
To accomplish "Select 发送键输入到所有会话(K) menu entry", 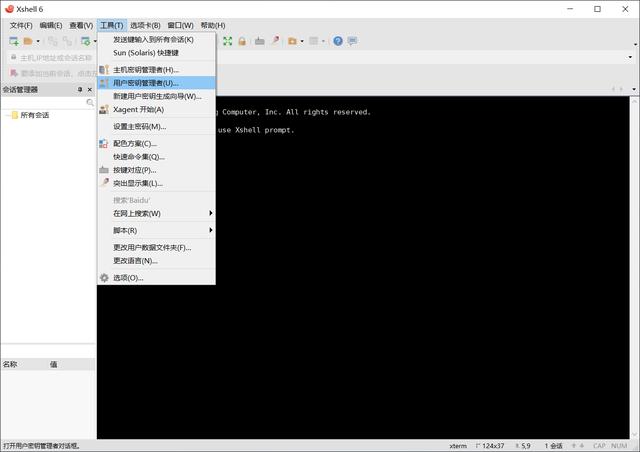I will click(x=156, y=40).
